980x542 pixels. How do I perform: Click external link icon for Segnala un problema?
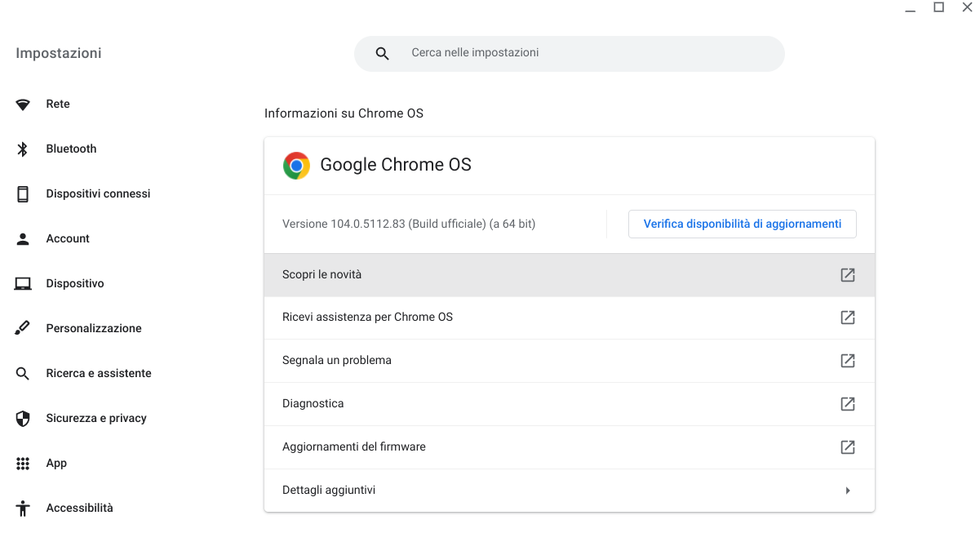pyautogui.click(x=848, y=361)
